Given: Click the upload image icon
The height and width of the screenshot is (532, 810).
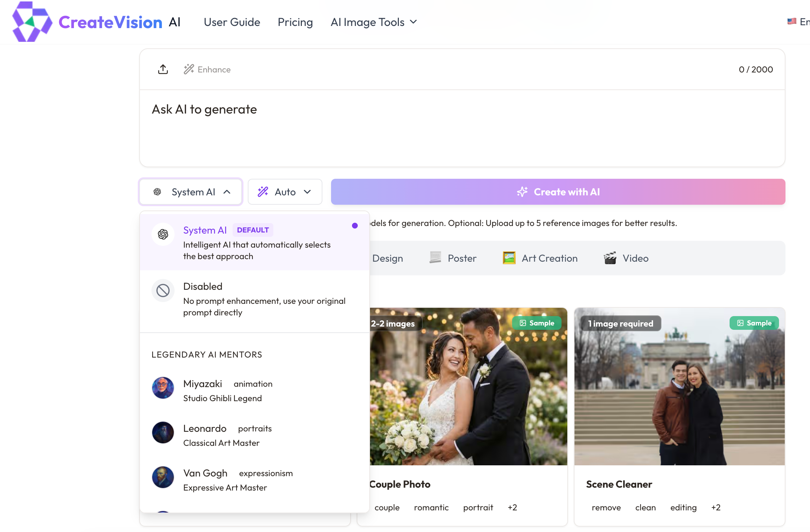Looking at the screenshot, I should 163,69.
